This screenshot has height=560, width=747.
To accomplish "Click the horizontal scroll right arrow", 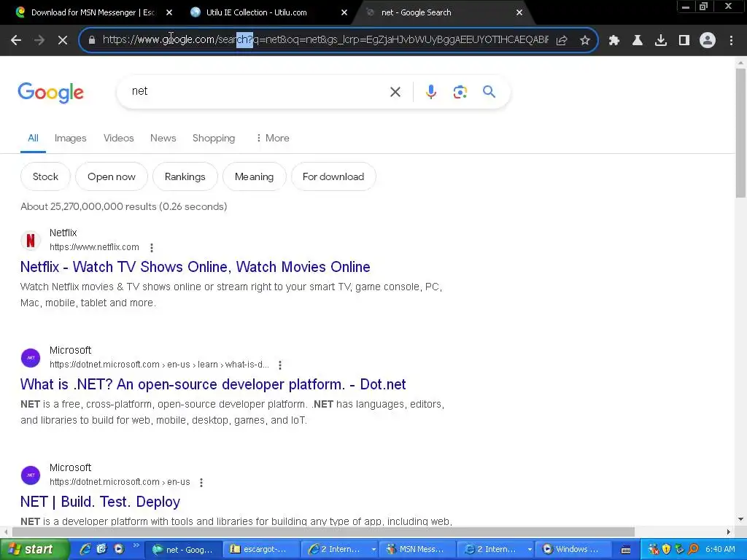I will (x=728, y=532).
